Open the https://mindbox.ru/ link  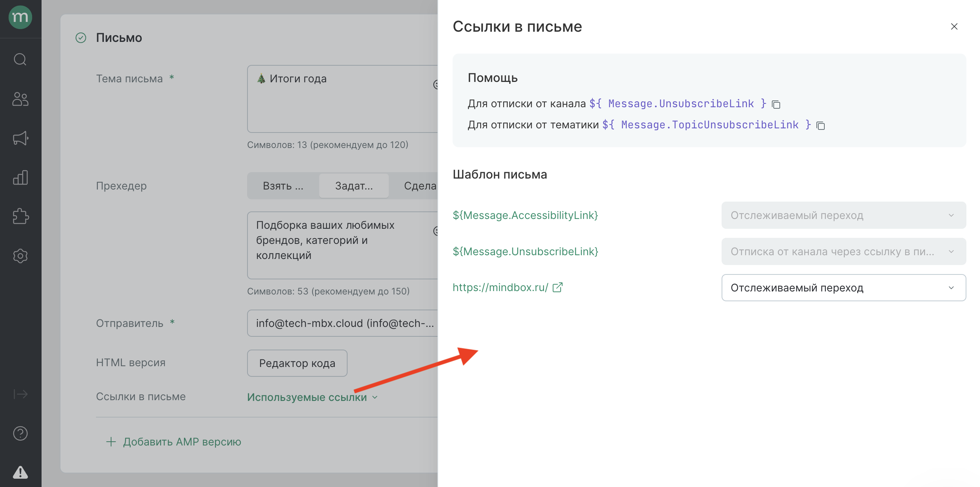pyautogui.click(x=500, y=287)
